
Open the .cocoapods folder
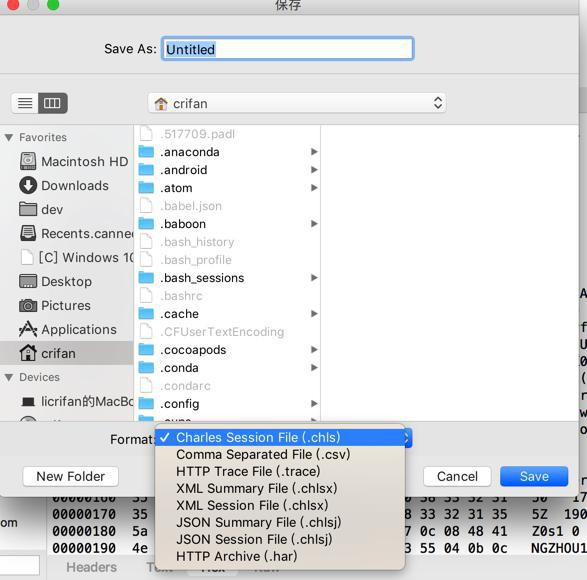click(227, 350)
